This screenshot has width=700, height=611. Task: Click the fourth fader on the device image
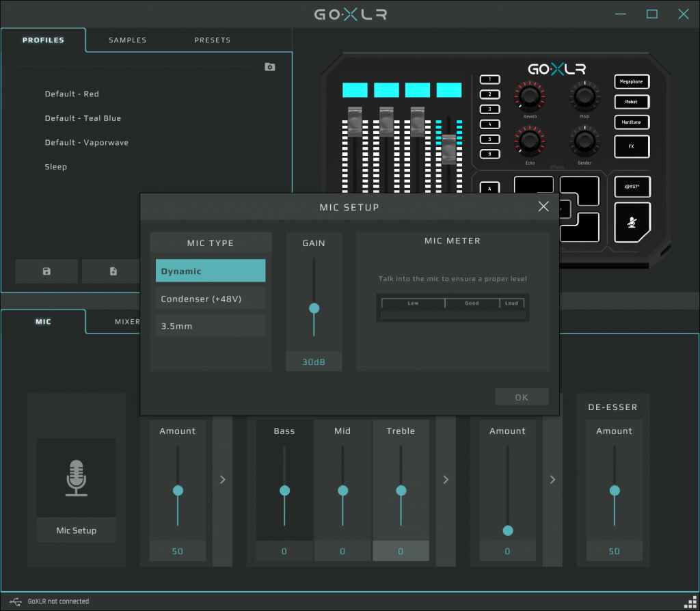click(448, 149)
